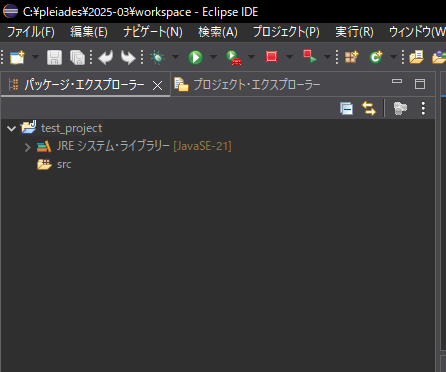446x372 pixels.
Task: Open the ファイル(F) menu
Action: (x=31, y=32)
